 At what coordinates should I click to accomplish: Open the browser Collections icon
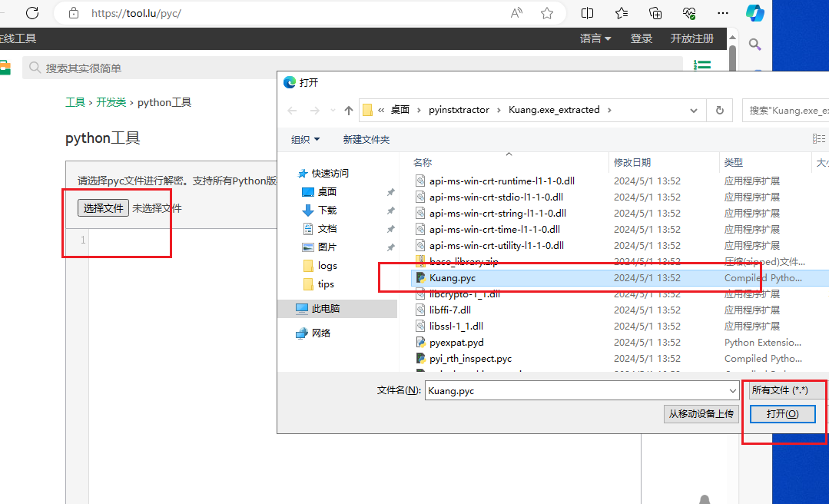tap(655, 13)
